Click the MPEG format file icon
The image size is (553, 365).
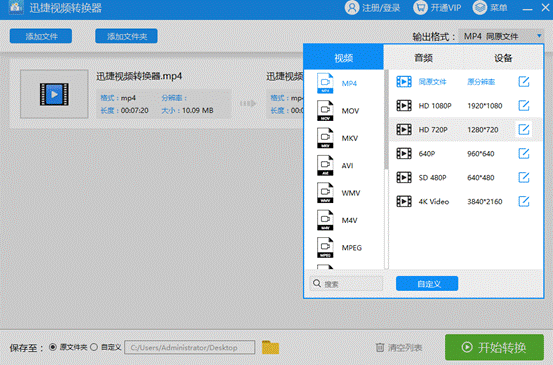(325, 248)
